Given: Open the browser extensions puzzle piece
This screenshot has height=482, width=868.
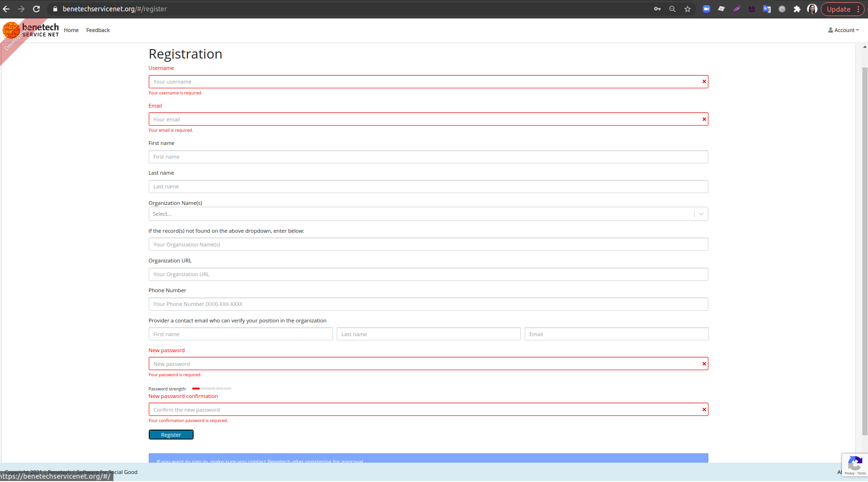Looking at the screenshot, I should click(798, 8).
